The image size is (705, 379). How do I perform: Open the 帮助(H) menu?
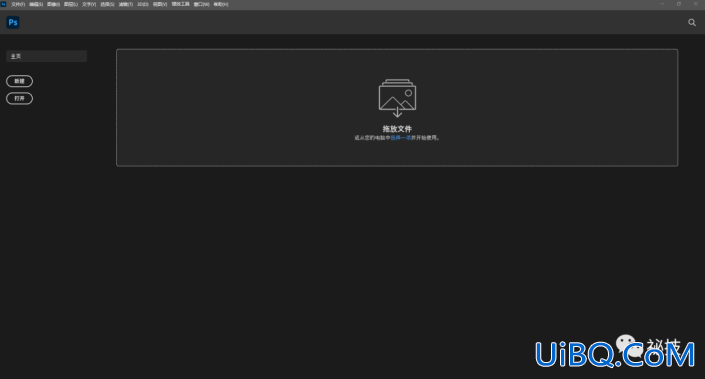(x=221, y=4)
